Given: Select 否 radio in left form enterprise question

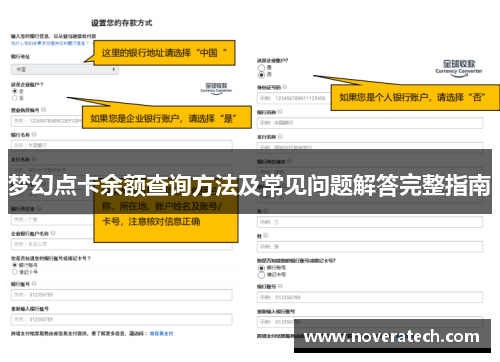Looking at the screenshot, I should pyautogui.click(x=14, y=98).
